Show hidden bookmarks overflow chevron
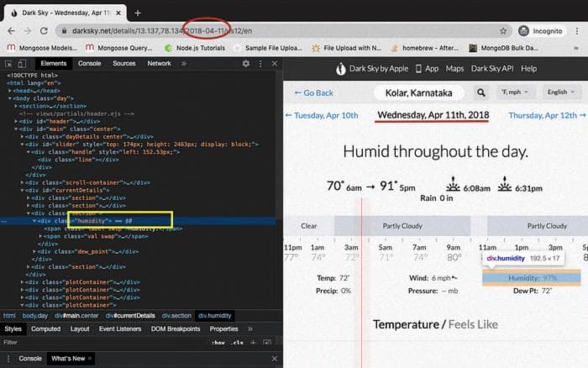 [576, 48]
